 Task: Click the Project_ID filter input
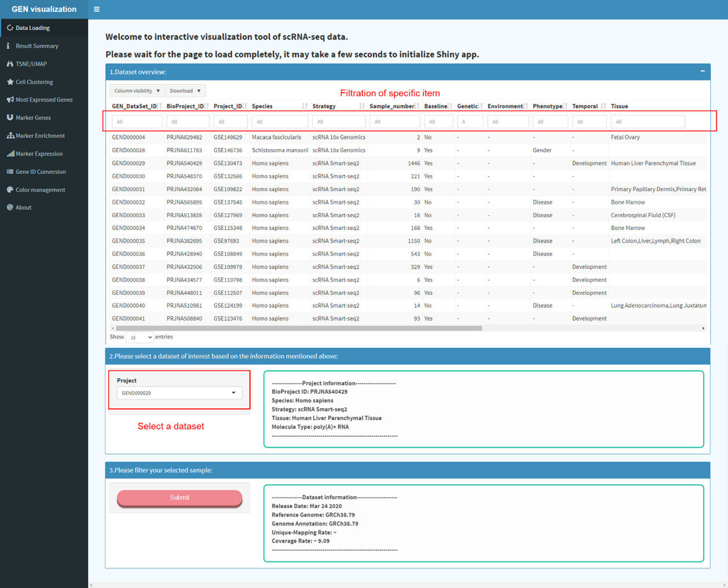coord(231,122)
